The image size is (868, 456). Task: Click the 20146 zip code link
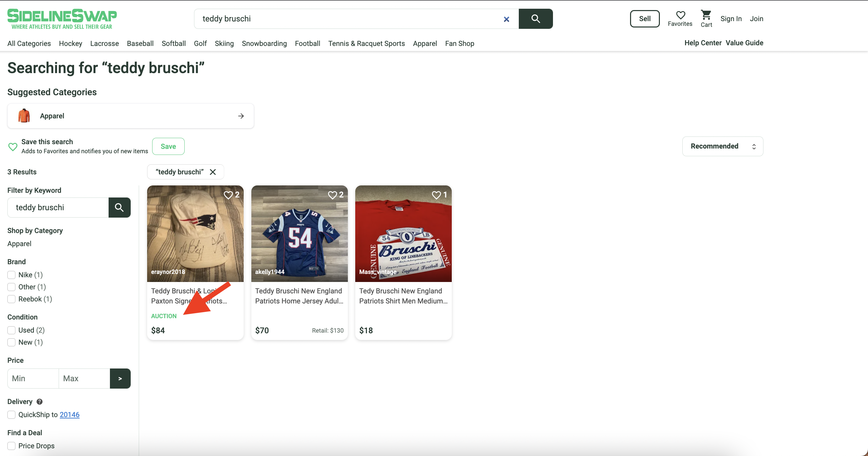[x=69, y=414]
